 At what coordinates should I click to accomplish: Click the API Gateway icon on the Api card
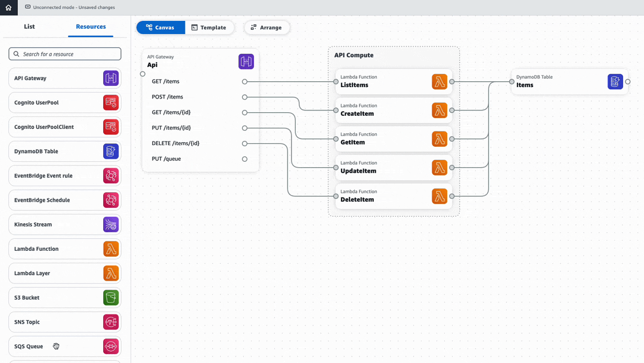tap(246, 61)
